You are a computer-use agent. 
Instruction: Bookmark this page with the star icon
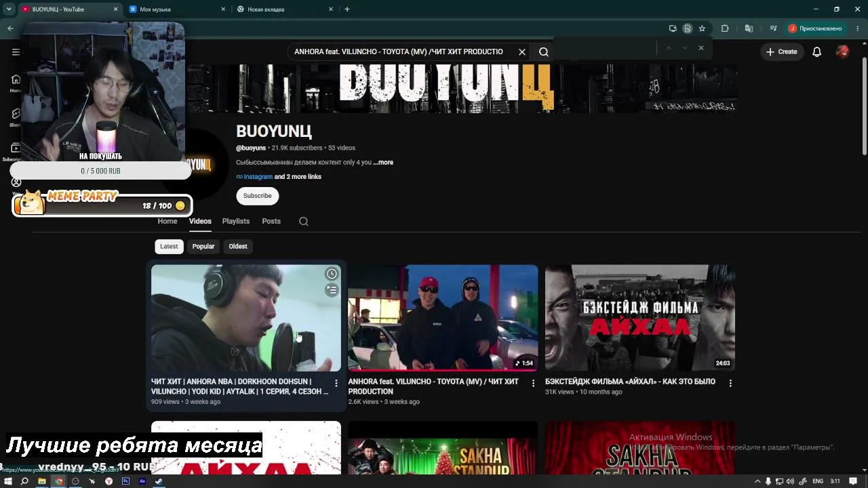pyautogui.click(x=702, y=28)
